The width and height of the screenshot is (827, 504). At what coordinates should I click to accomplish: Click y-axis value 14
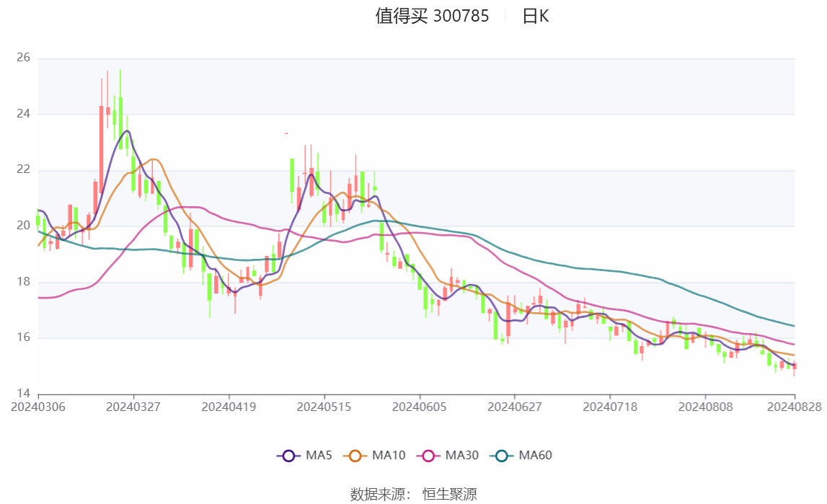23,393
